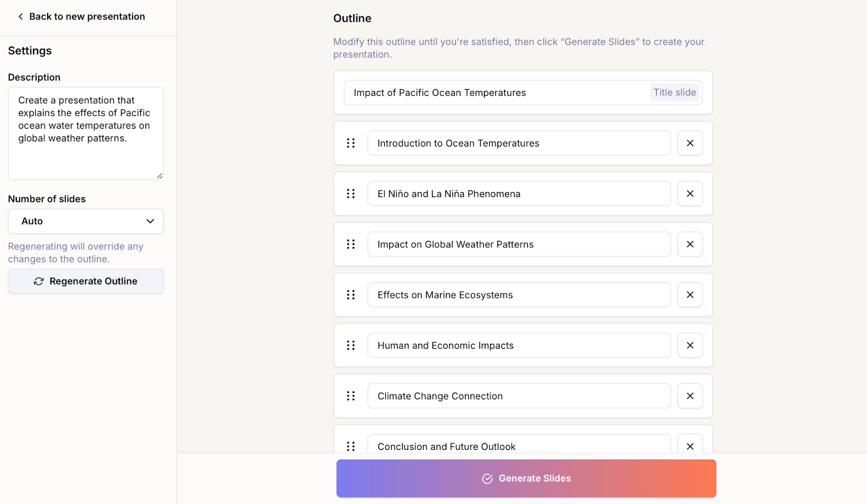The width and height of the screenshot is (867, 504).
Task: Edit Conclusion and Future Outlook field
Action: click(x=519, y=444)
